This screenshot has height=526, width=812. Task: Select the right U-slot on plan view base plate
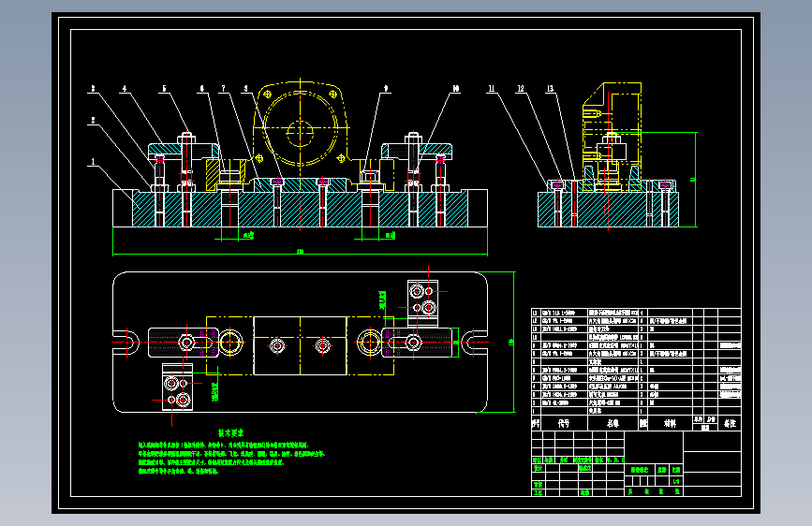[x=474, y=343]
